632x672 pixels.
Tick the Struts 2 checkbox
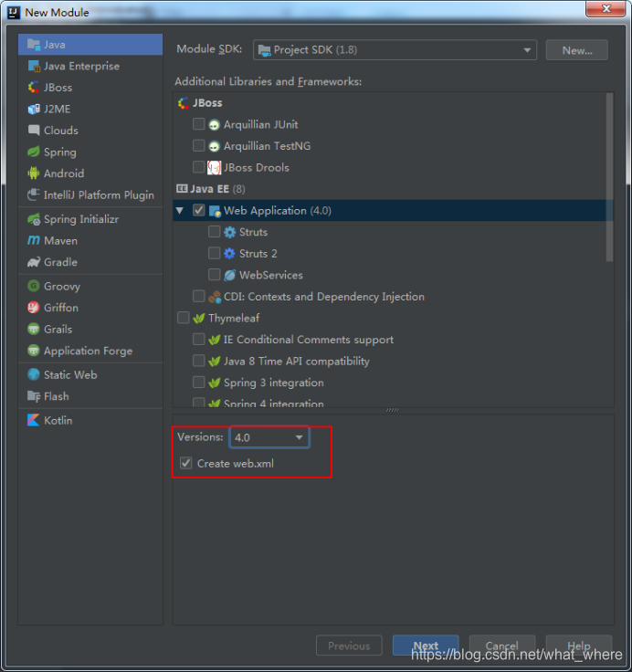coord(214,253)
